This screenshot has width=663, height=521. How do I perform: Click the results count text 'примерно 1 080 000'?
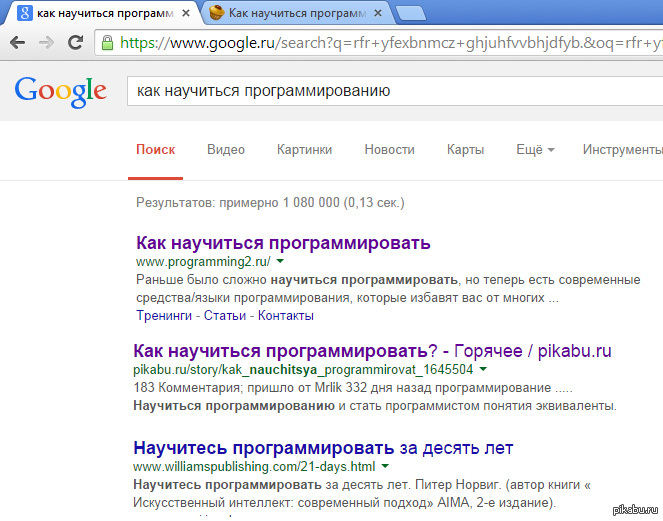pyautogui.click(x=279, y=203)
